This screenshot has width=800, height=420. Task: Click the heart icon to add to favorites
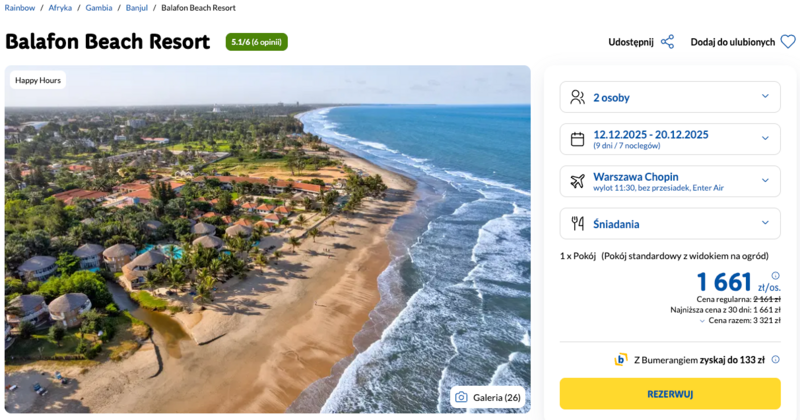click(x=788, y=42)
